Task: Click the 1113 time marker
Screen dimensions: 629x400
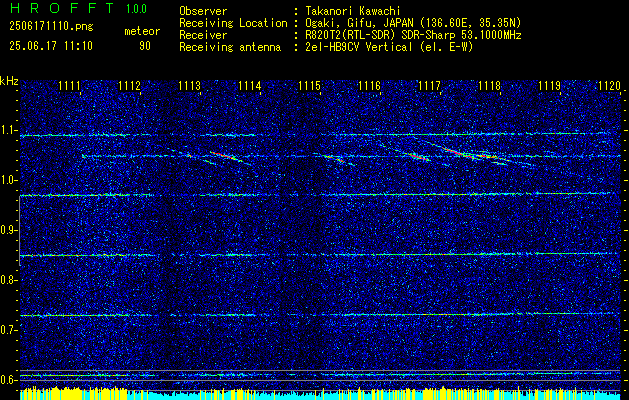Action: pyautogui.click(x=189, y=86)
